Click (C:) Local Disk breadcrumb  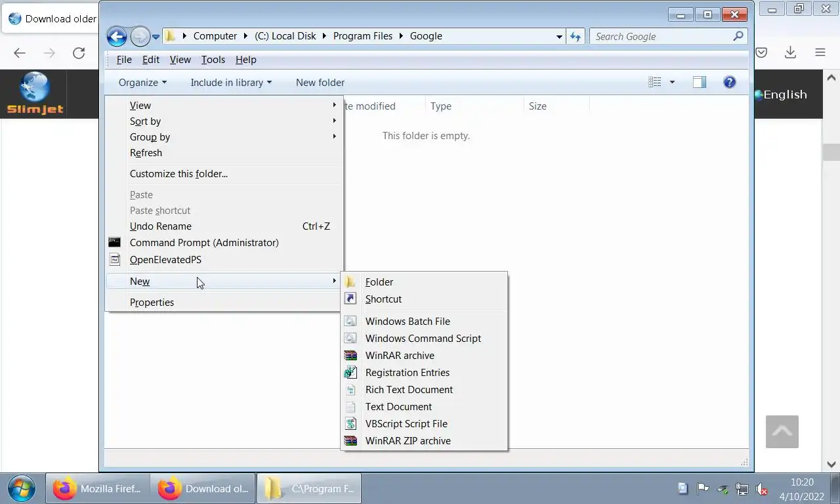tap(285, 36)
